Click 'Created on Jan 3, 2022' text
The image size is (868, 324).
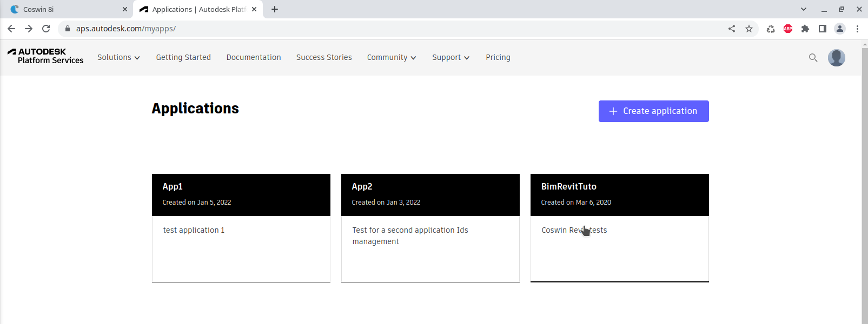[386, 202]
